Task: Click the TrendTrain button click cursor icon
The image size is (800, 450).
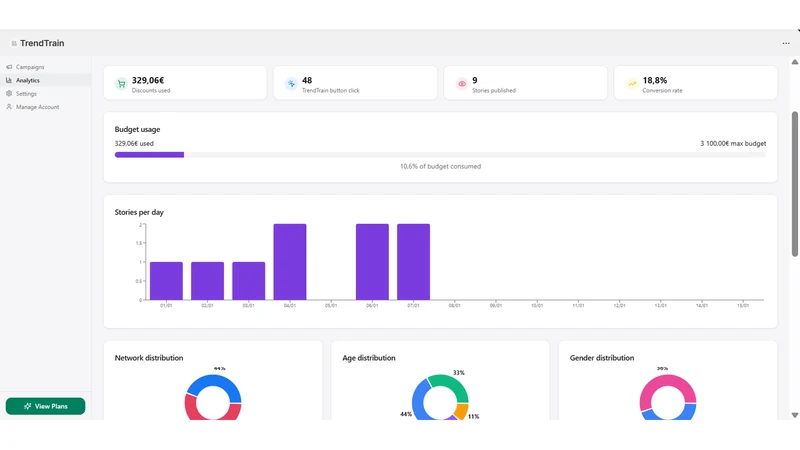Action: pos(291,84)
